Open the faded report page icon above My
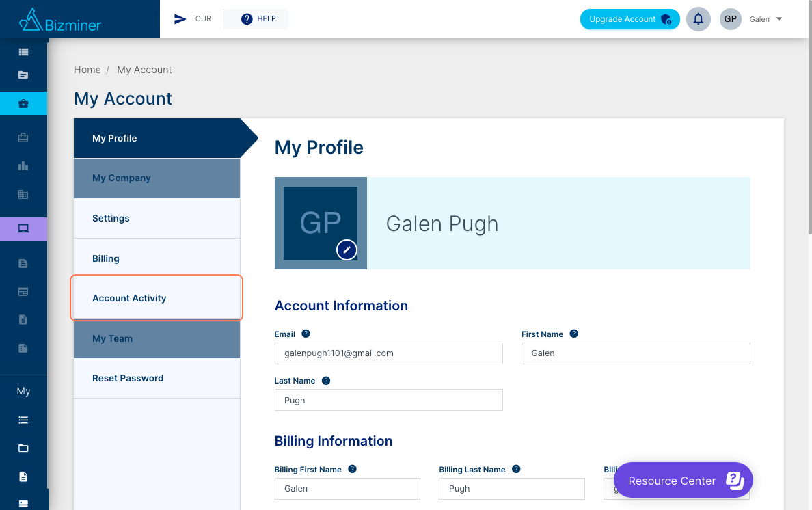 point(23,349)
